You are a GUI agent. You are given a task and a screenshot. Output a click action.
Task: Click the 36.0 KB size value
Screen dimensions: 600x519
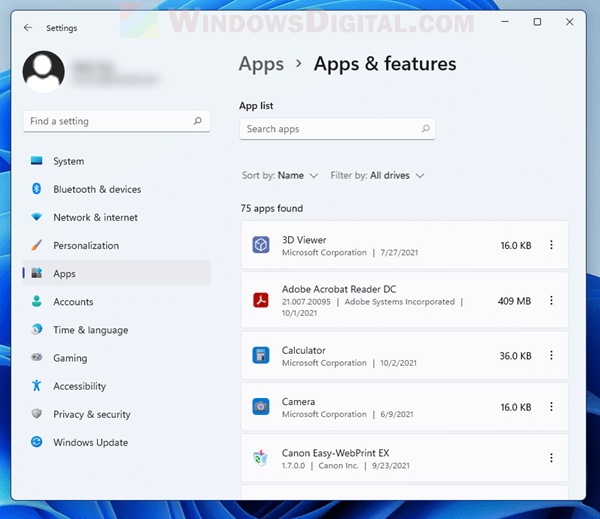(515, 356)
